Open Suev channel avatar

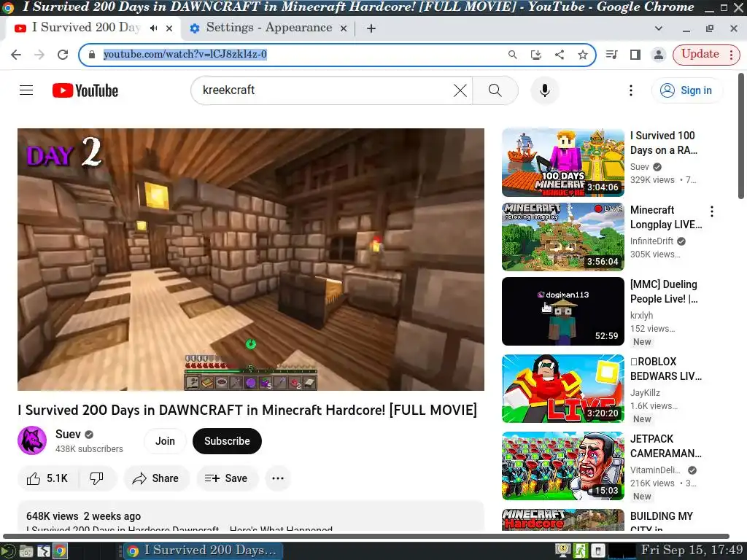[x=32, y=440]
